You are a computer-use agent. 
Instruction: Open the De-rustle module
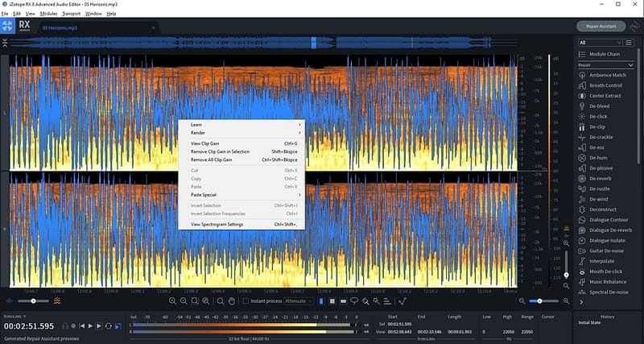pos(594,189)
